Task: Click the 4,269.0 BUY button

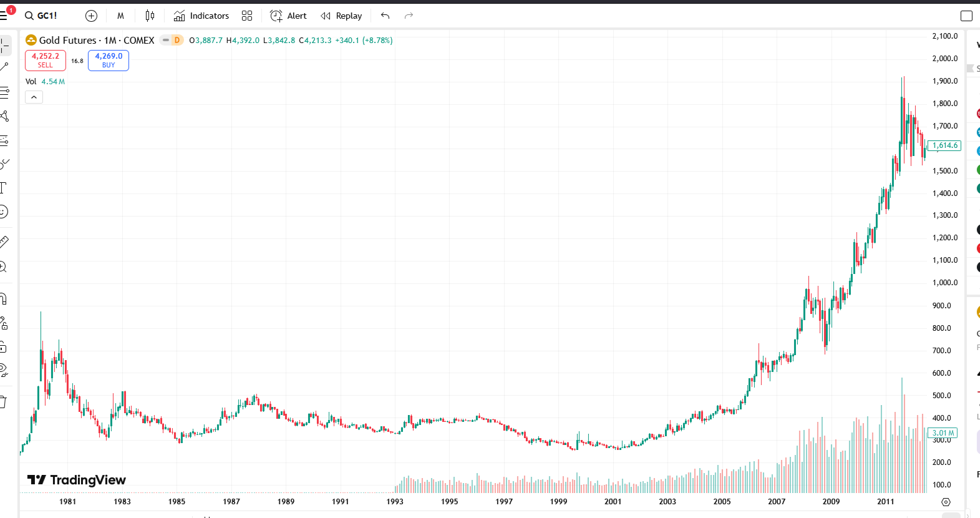Action: pyautogui.click(x=109, y=60)
